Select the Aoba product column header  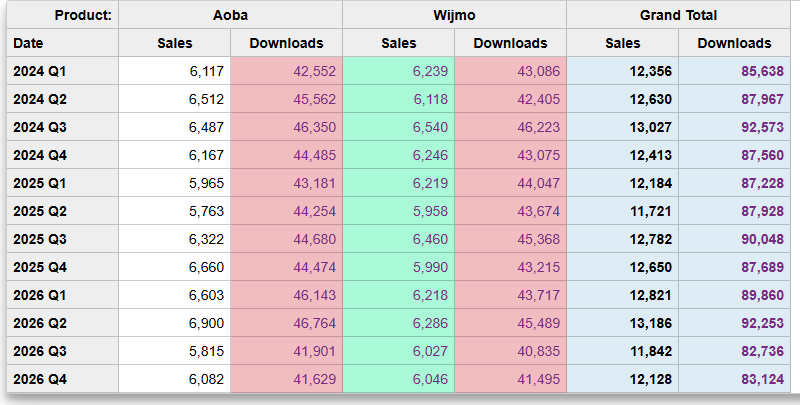pyautogui.click(x=231, y=15)
